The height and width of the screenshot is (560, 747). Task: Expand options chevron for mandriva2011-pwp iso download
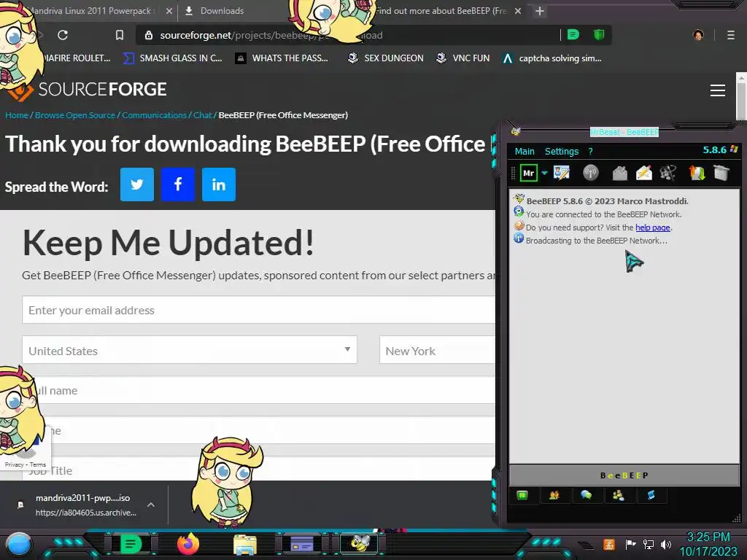pyautogui.click(x=150, y=505)
